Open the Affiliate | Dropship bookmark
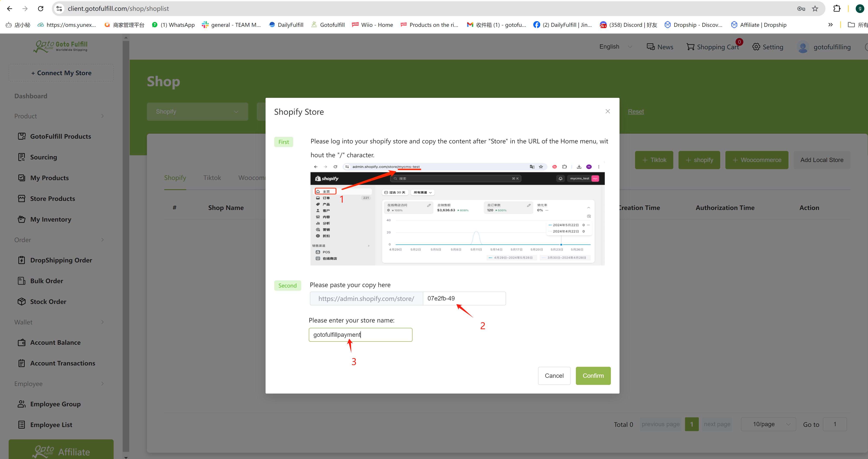The width and height of the screenshot is (868, 459). pyautogui.click(x=758, y=25)
